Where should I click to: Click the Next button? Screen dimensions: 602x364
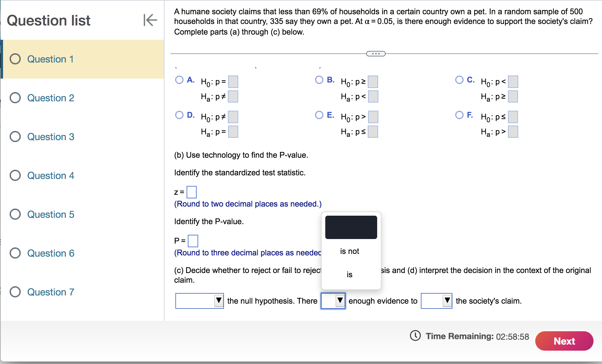click(564, 341)
